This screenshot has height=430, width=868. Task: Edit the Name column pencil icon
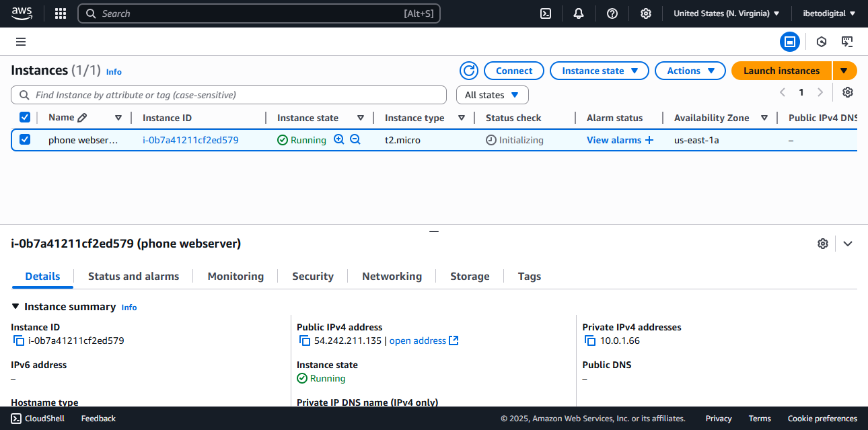pyautogui.click(x=82, y=118)
